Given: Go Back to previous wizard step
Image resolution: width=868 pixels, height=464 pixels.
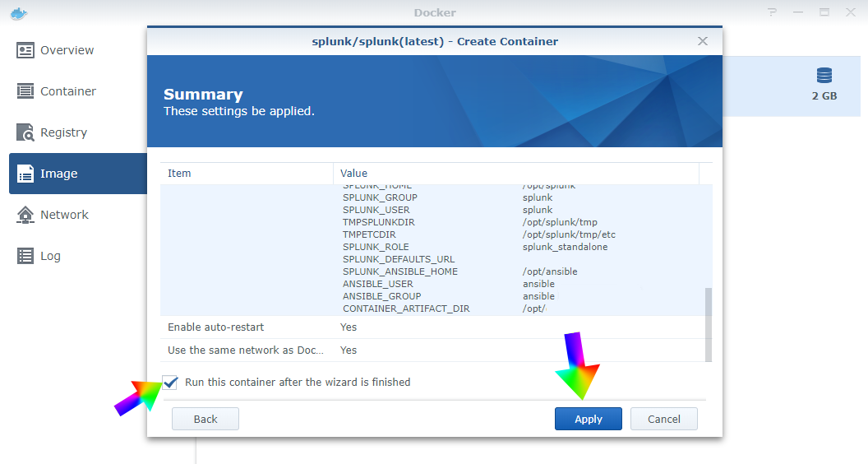Looking at the screenshot, I should point(205,419).
